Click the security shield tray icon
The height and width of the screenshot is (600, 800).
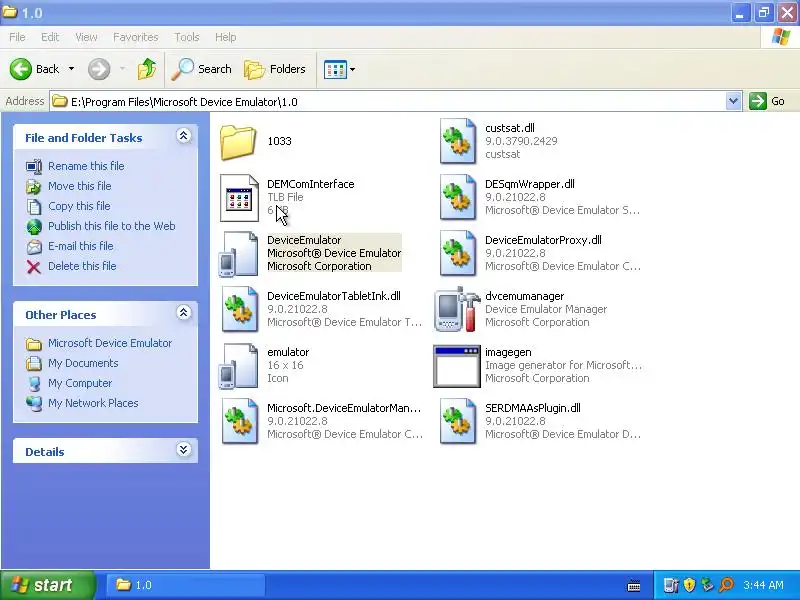[x=689, y=585]
